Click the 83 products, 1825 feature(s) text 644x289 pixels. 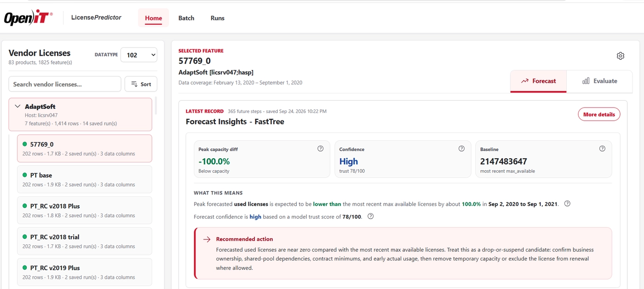coord(40,63)
